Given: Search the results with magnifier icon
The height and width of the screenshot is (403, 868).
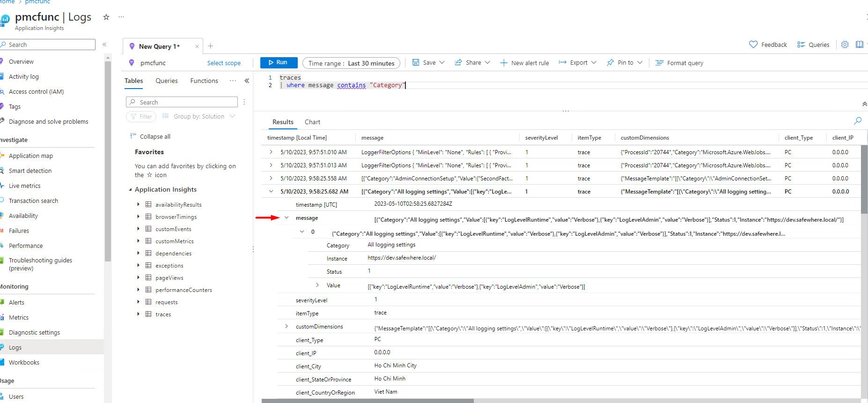Looking at the screenshot, I should tap(858, 121).
